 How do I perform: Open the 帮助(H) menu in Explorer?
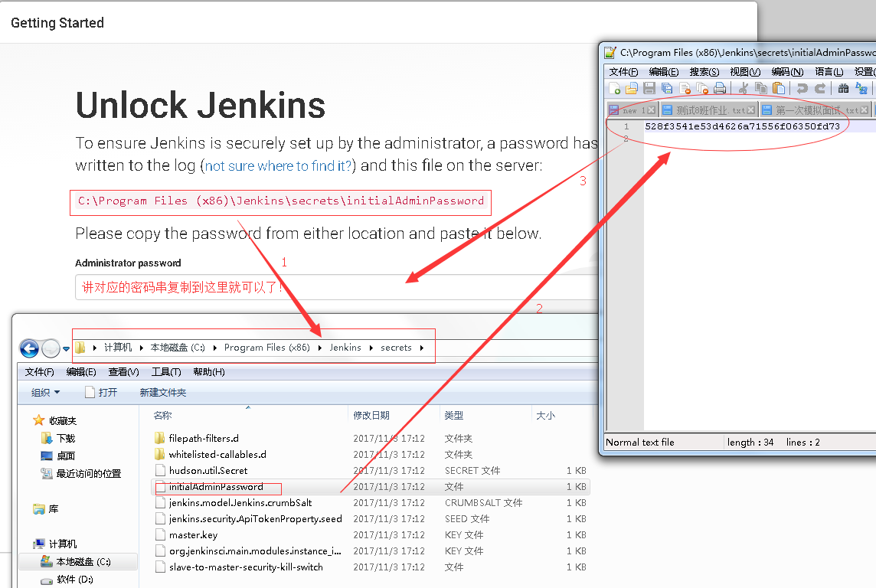point(209,372)
